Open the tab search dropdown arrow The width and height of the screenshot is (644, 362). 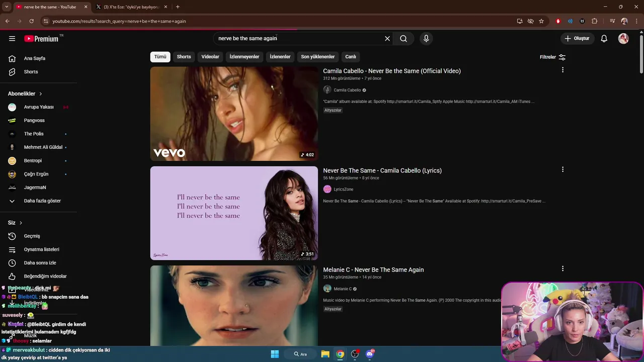7,7
